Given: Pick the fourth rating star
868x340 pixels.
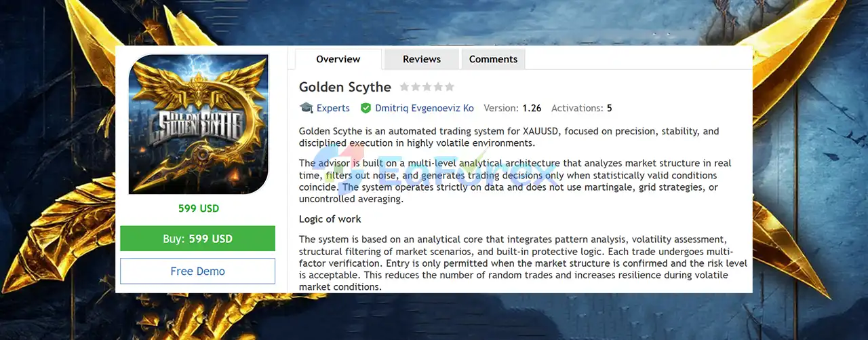Looking at the screenshot, I should pyautogui.click(x=438, y=87).
